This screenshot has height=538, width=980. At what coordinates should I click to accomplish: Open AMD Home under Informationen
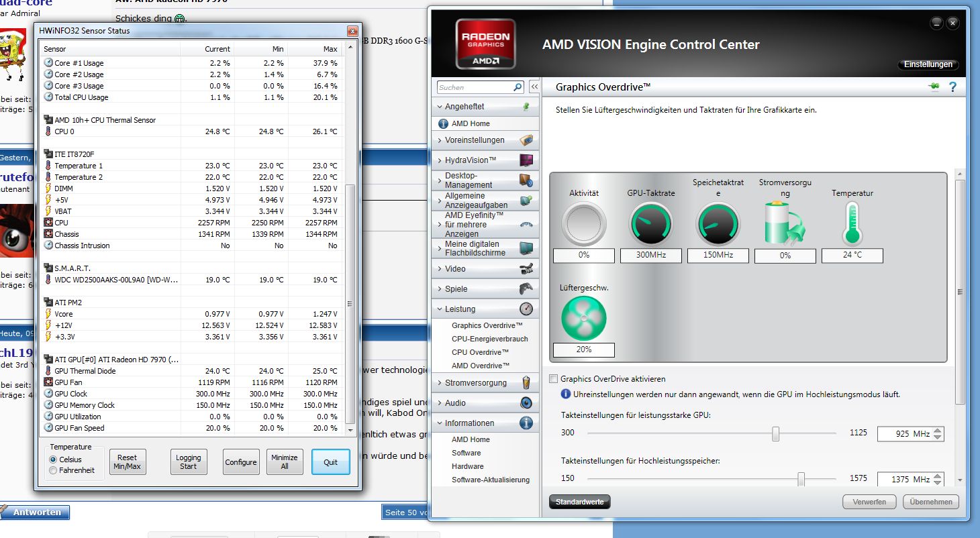pos(471,439)
